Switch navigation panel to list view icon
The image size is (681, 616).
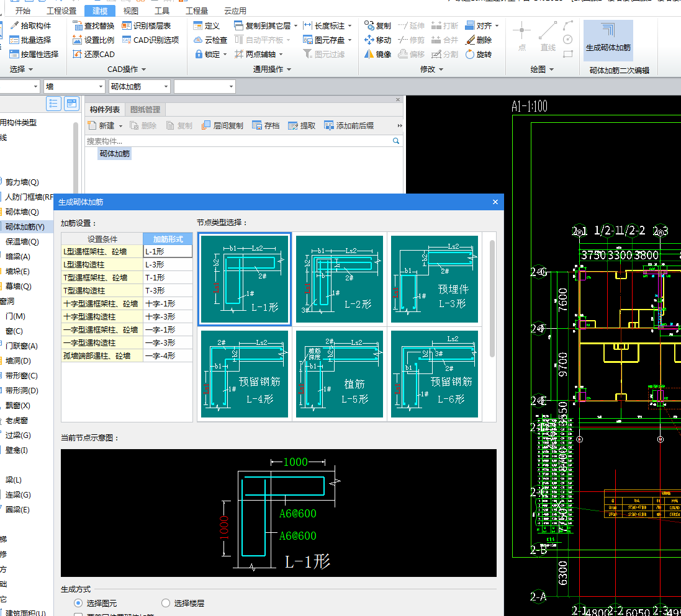[x=53, y=104]
